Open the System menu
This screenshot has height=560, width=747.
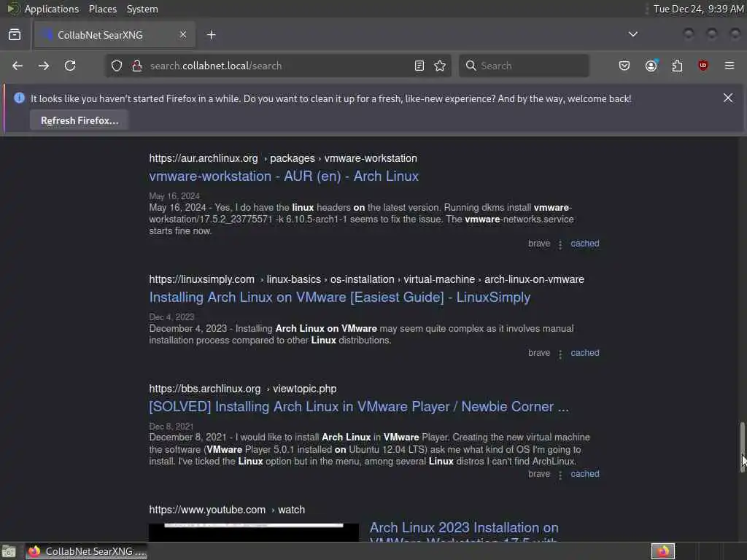pyautogui.click(x=142, y=9)
